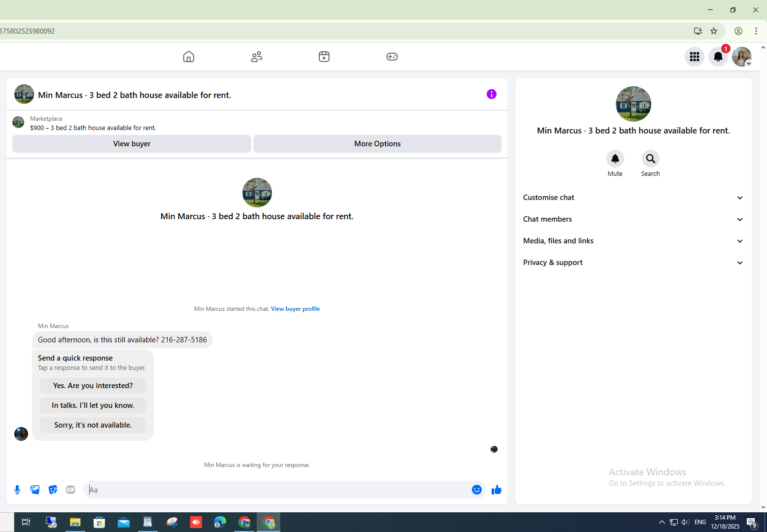Screen dimensions: 767x532
Task: Send quick response 'In talks. I'll let you know.'
Action: coord(93,405)
